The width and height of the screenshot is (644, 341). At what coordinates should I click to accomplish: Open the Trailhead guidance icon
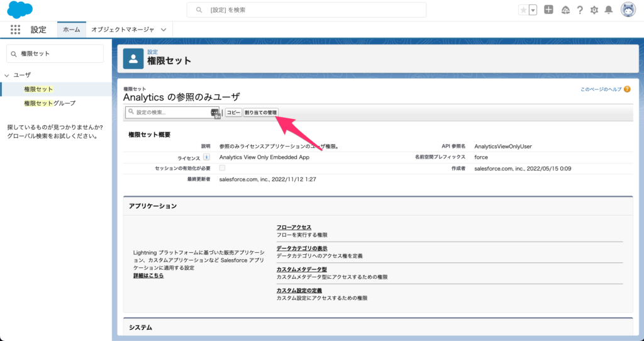(564, 10)
